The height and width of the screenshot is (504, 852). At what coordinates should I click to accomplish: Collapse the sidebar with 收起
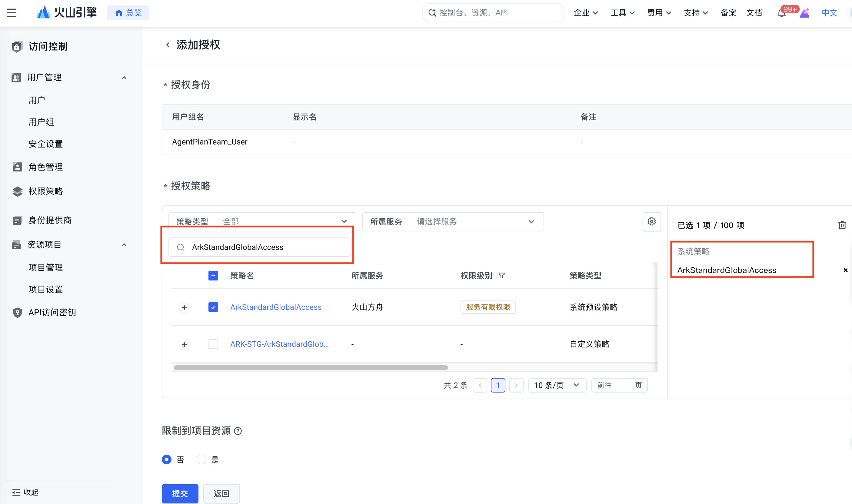click(25, 492)
